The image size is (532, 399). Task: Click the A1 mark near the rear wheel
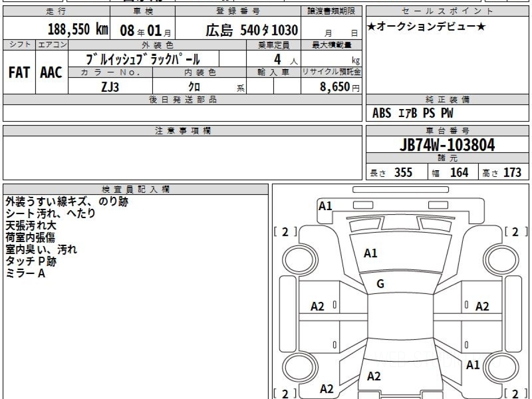coord(473,365)
